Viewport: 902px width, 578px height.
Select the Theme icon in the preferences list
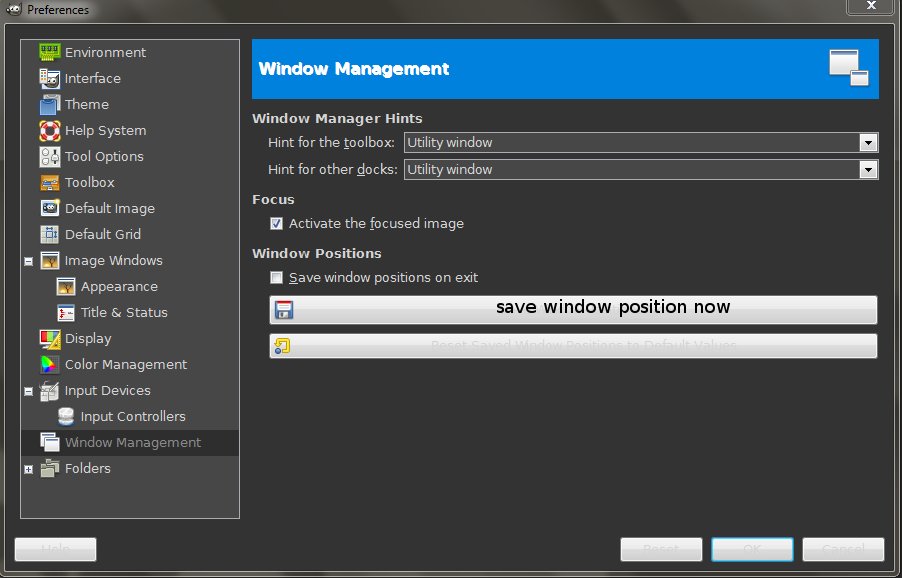pyautogui.click(x=50, y=104)
